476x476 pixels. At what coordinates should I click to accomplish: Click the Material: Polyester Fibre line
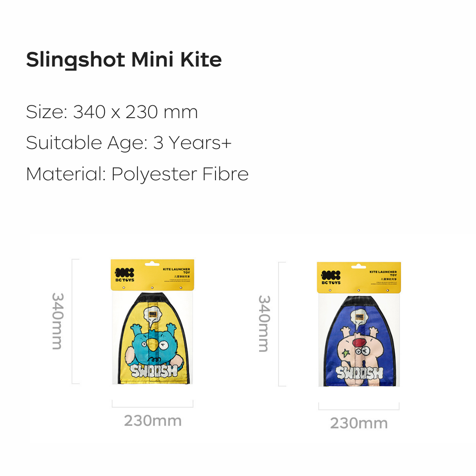137,174
